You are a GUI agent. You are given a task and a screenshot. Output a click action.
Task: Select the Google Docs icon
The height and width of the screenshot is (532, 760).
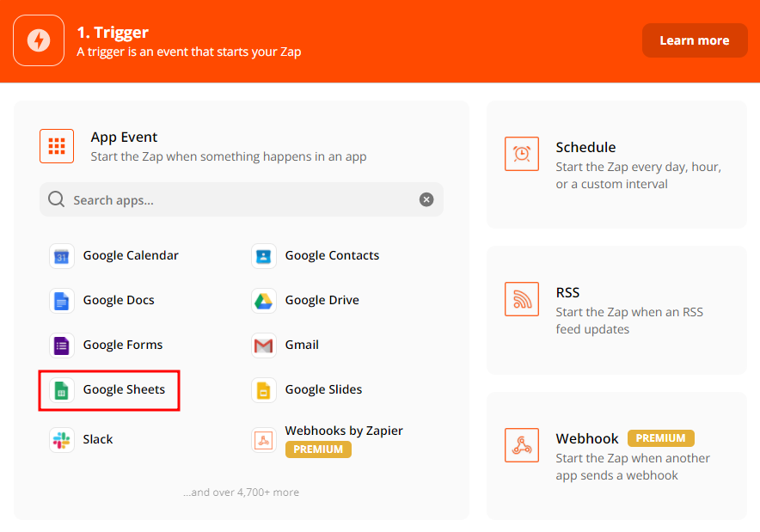(61, 301)
